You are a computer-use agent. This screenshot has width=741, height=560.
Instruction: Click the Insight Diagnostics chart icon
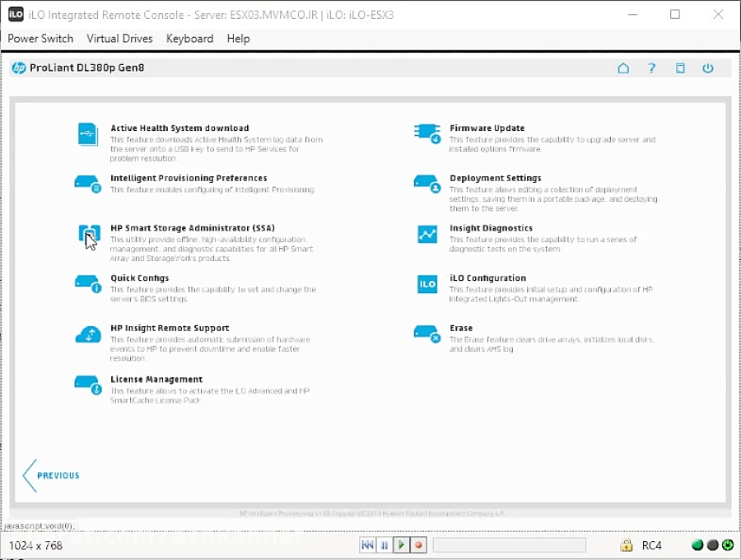[x=426, y=235]
